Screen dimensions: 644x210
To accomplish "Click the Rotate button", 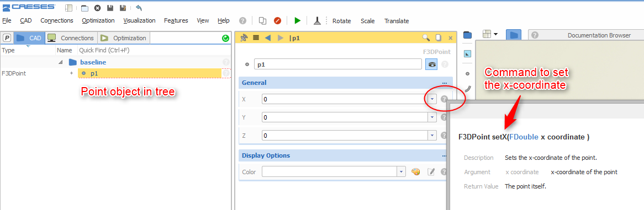I will click(342, 21).
